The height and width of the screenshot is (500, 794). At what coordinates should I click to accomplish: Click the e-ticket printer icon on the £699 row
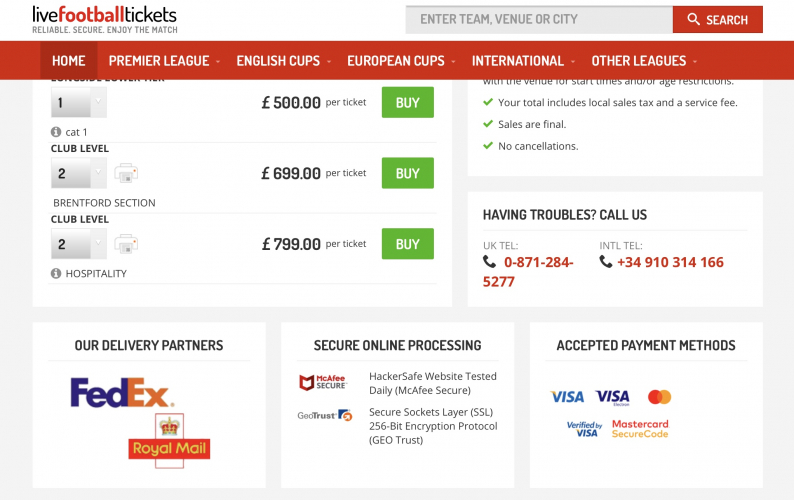coord(126,173)
